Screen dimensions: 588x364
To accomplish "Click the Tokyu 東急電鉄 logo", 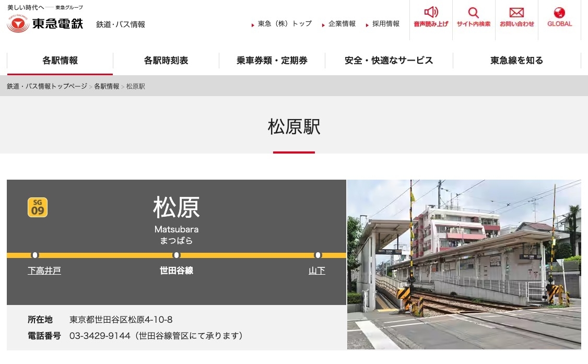I will [44, 23].
